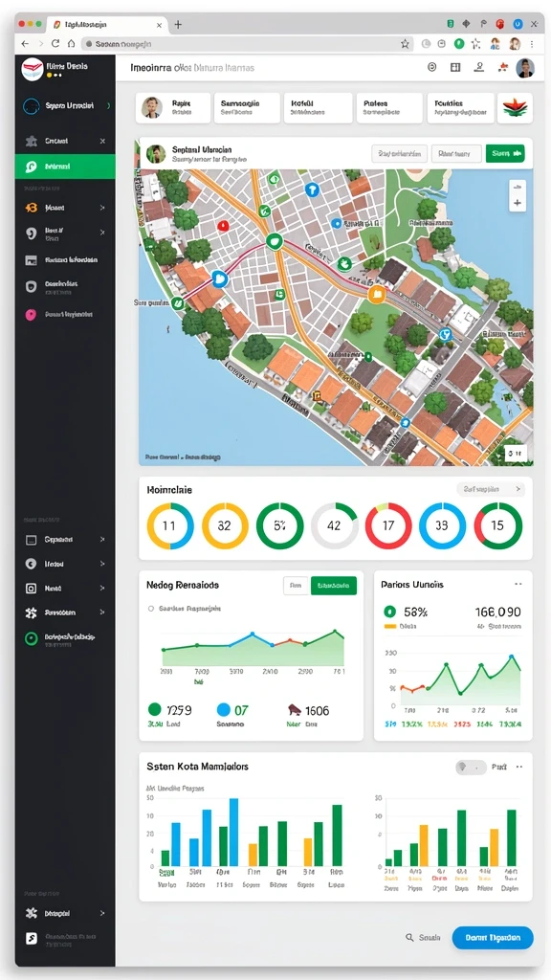
Task: Click the red map location pin
Action: (x=222, y=225)
